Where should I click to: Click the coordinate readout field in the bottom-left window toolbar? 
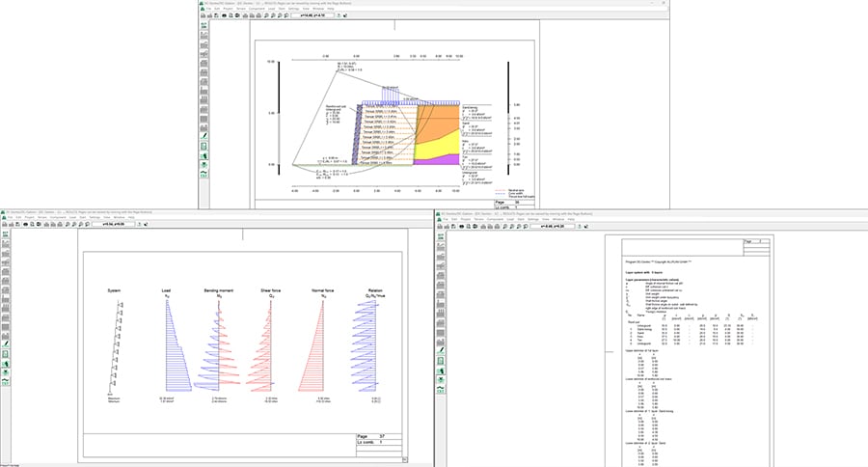click(x=113, y=225)
